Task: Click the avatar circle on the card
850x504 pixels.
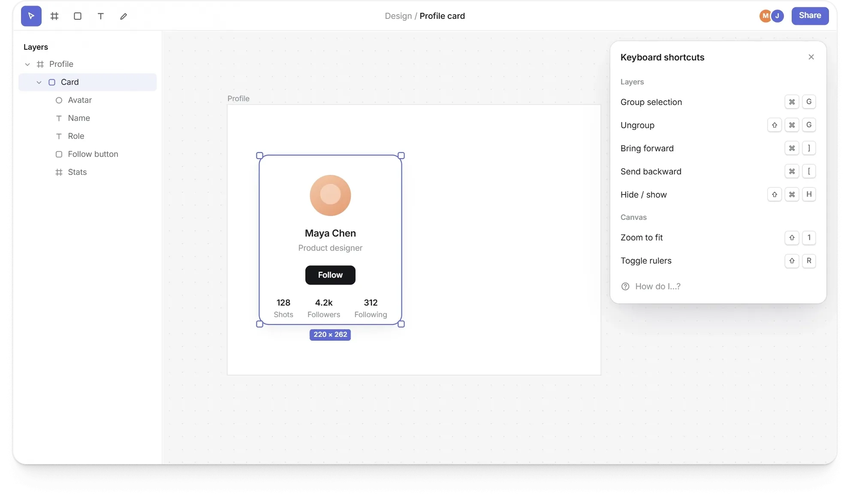Action: [330, 195]
